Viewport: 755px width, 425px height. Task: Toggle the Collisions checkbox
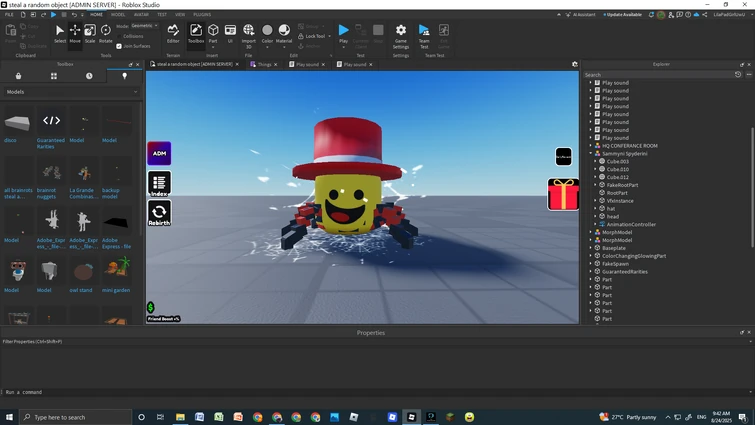coord(119,36)
